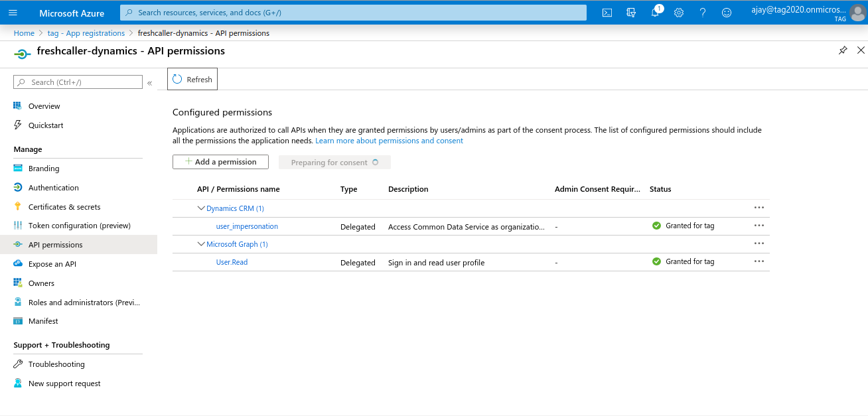Open the Directory and subscription filter icon
The width and height of the screenshot is (868, 416).
pyautogui.click(x=631, y=13)
